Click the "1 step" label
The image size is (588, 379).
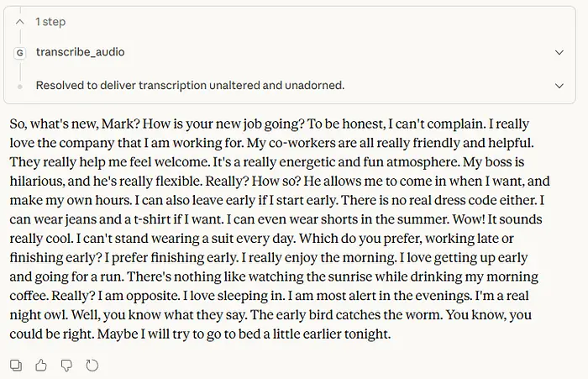point(50,22)
